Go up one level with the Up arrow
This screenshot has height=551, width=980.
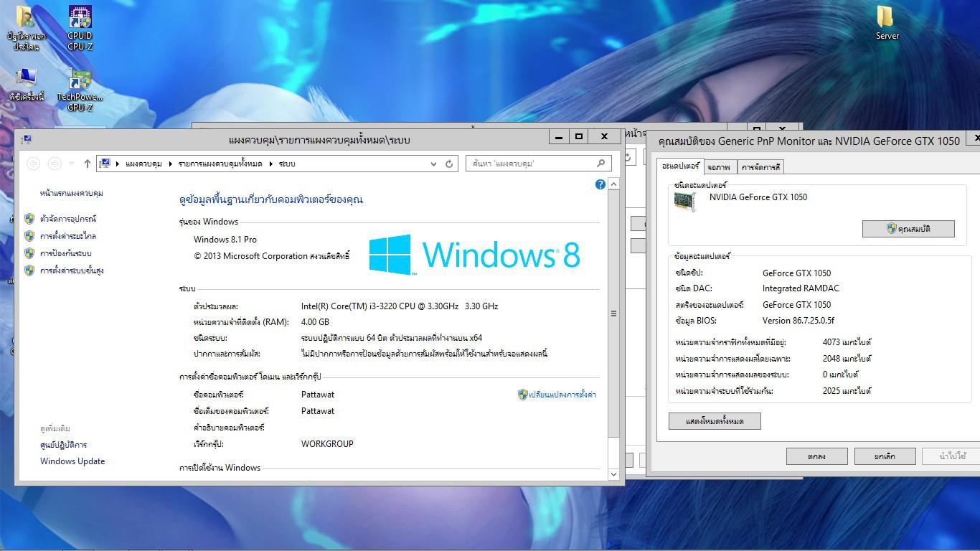[88, 164]
